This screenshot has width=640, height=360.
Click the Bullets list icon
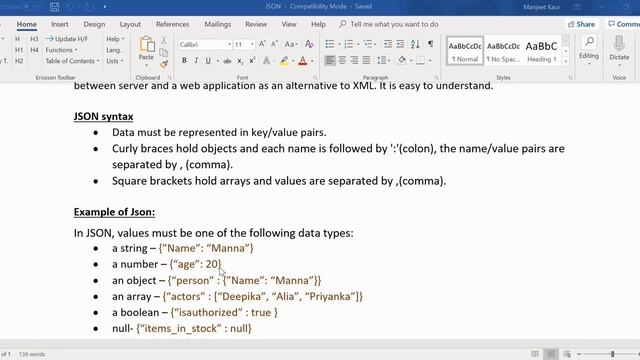click(x=330, y=44)
